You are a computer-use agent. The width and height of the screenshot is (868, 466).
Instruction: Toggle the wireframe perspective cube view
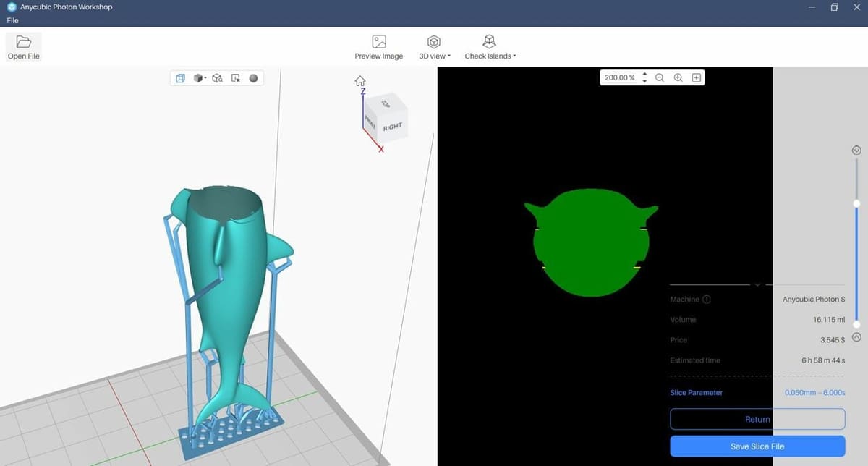click(180, 78)
